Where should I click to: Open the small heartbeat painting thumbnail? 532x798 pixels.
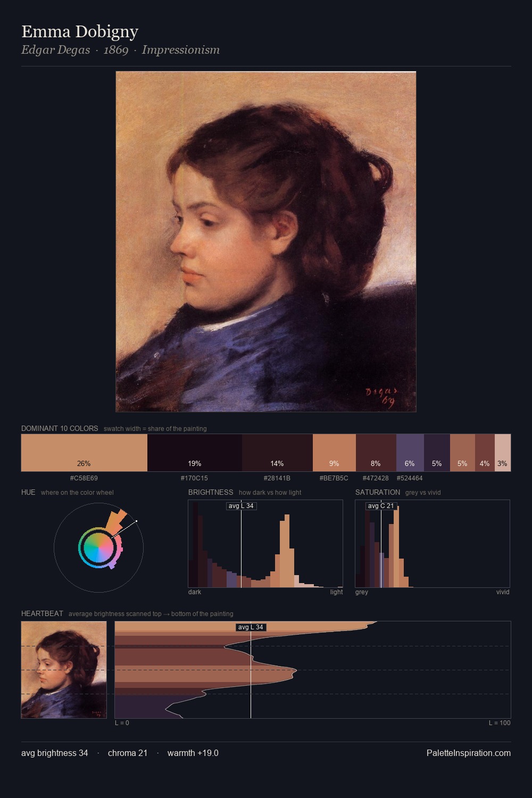(x=64, y=670)
